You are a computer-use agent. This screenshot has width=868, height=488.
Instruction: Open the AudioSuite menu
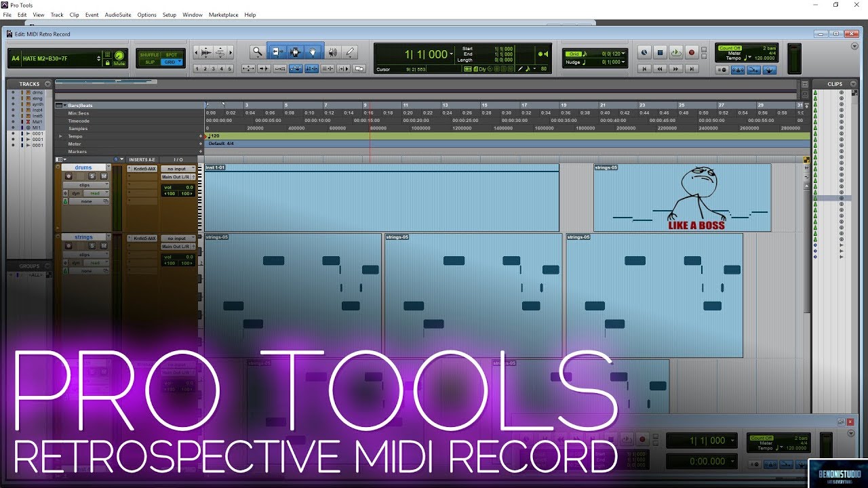point(118,15)
